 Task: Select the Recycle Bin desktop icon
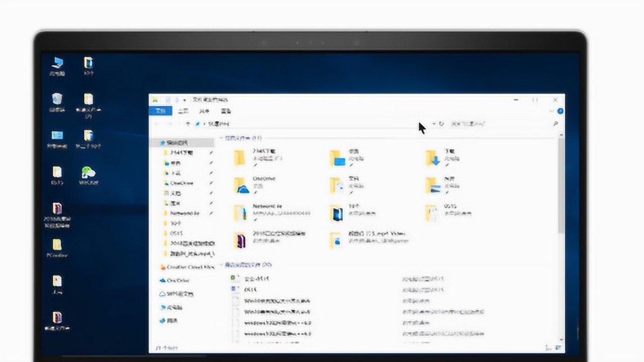pos(57,102)
